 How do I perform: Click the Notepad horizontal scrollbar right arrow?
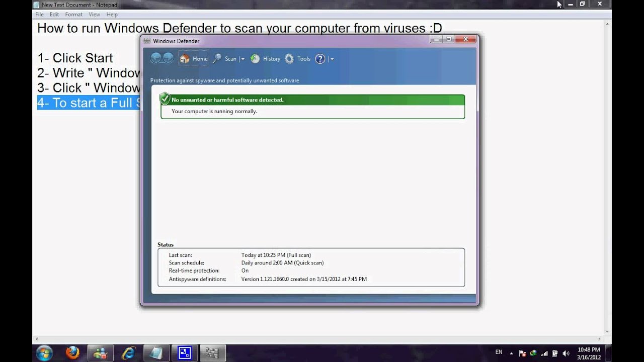tap(599, 339)
